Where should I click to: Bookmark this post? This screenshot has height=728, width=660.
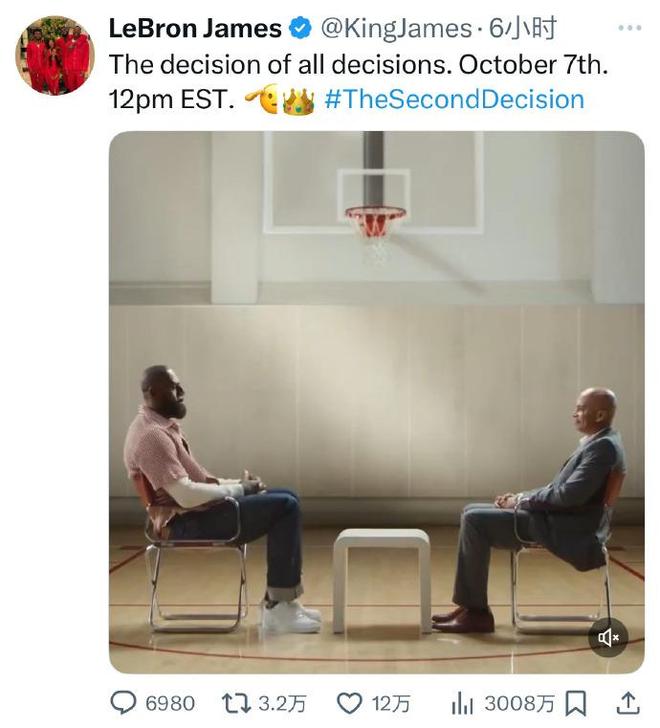pos(576,703)
